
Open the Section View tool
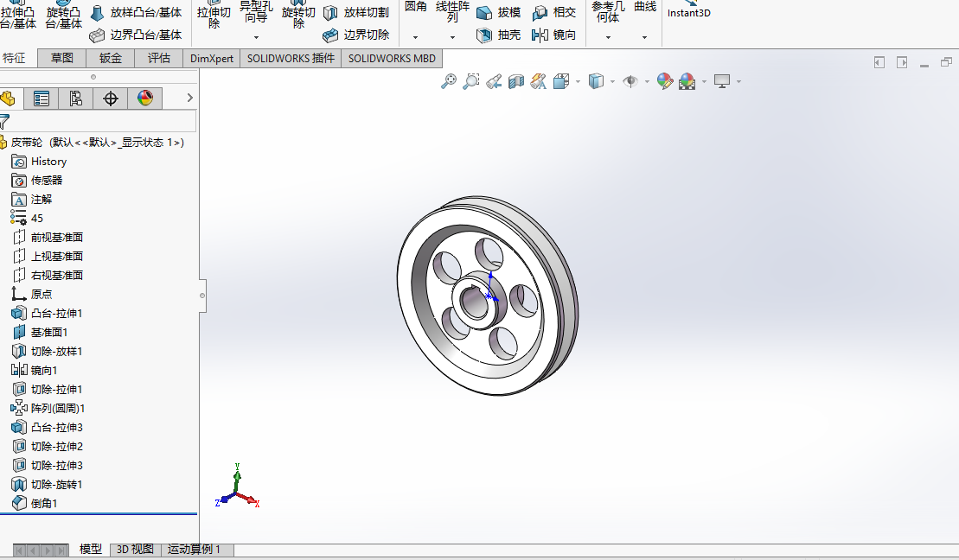[x=516, y=81]
